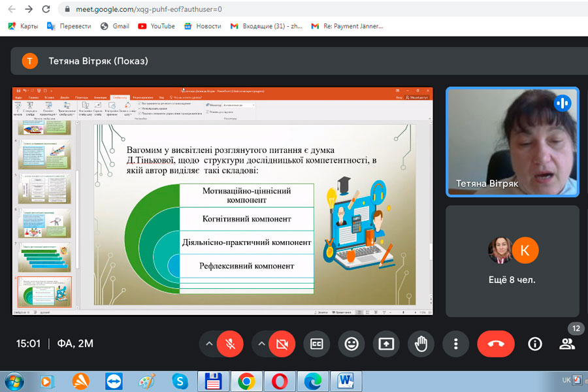Image resolution: width=588 pixels, height=392 pixels.
Task: Click the 12 participant count badge
Action: tap(576, 329)
